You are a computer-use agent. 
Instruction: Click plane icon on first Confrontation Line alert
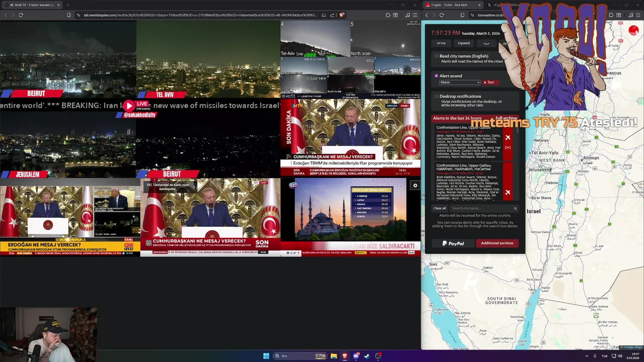[x=508, y=138]
